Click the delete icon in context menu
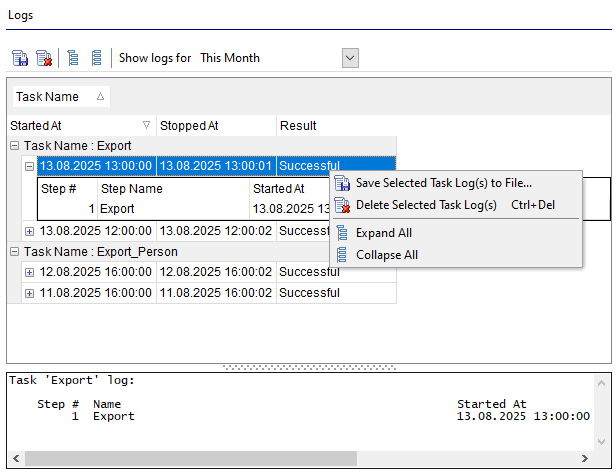The image size is (616, 472). pyautogui.click(x=342, y=205)
